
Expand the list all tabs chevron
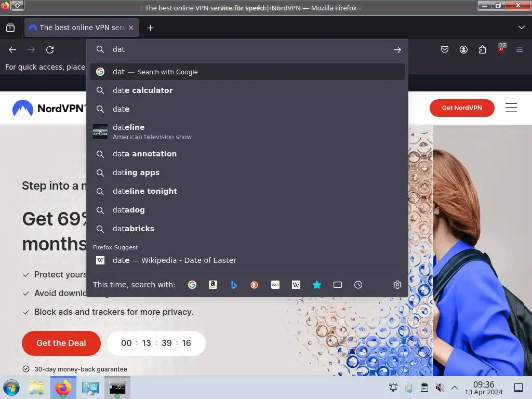point(522,28)
